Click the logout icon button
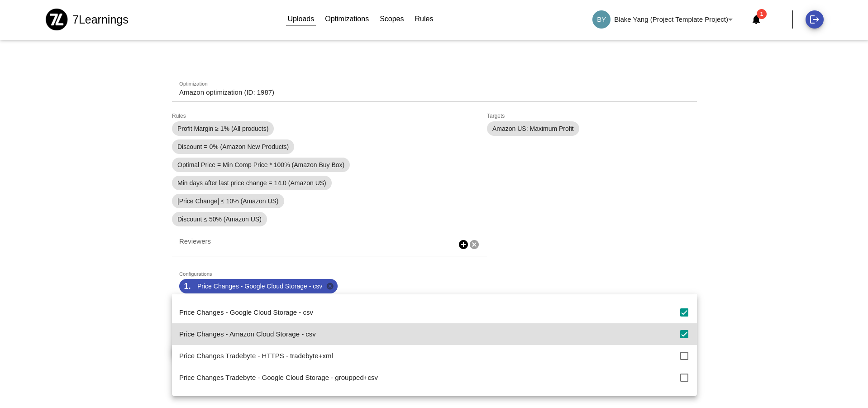Image resolution: width=868 pixels, height=408 pixels. click(814, 19)
